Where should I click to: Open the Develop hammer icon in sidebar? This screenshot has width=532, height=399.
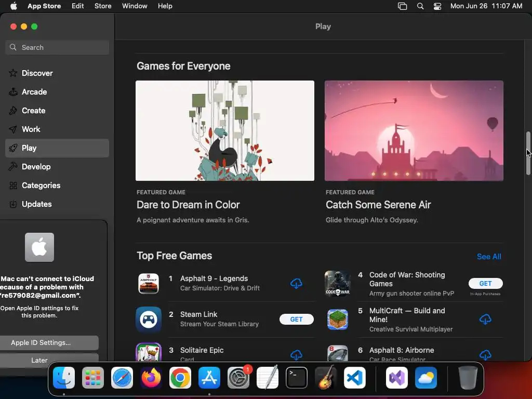pos(13,167)
